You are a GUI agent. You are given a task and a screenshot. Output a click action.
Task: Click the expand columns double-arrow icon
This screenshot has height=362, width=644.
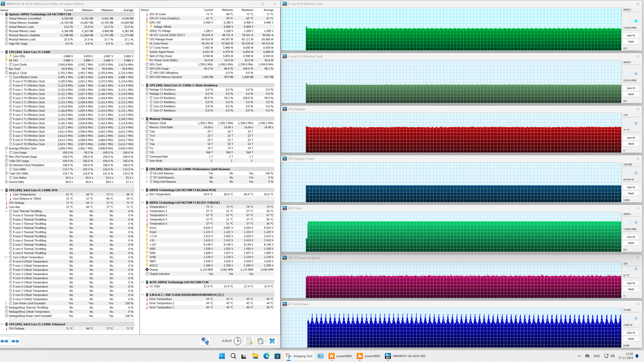[5, 341]
